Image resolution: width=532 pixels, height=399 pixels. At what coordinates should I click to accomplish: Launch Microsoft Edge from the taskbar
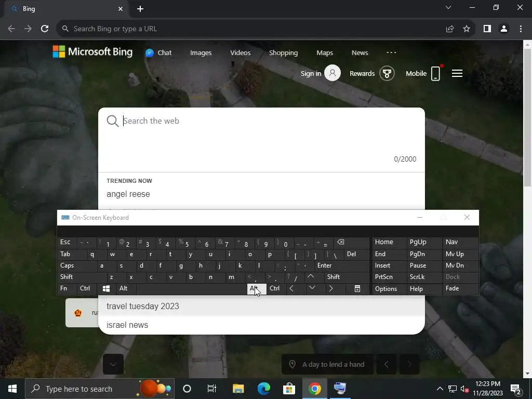click(263, 389)
